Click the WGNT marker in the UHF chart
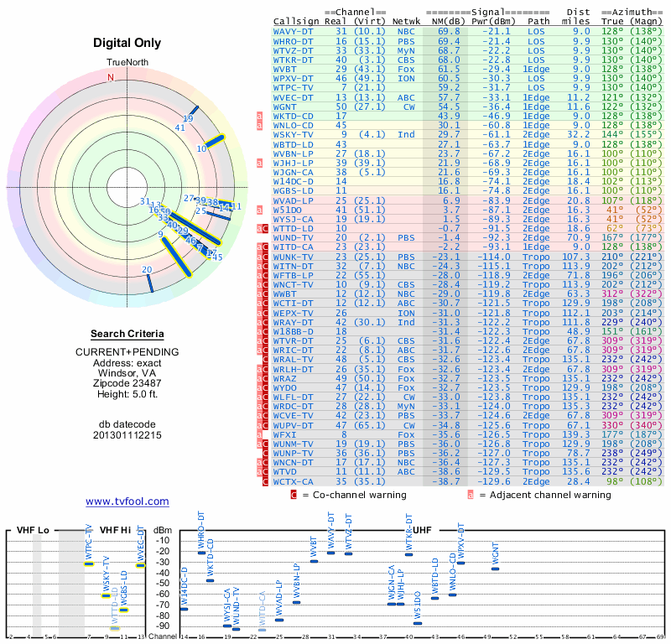The width and height of the screenshot is (671, 644). click(x=495, y=569)
